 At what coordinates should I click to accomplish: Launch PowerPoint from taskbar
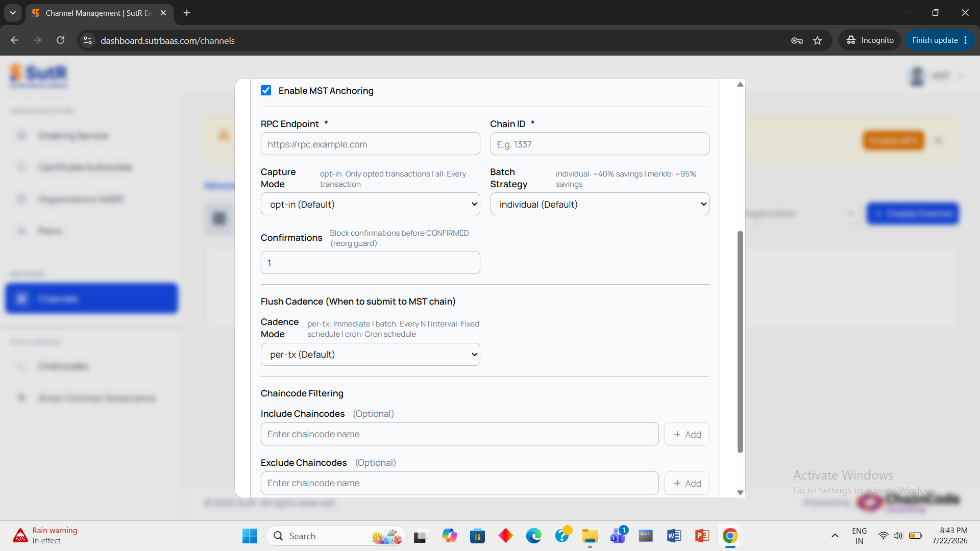(702, 536)
